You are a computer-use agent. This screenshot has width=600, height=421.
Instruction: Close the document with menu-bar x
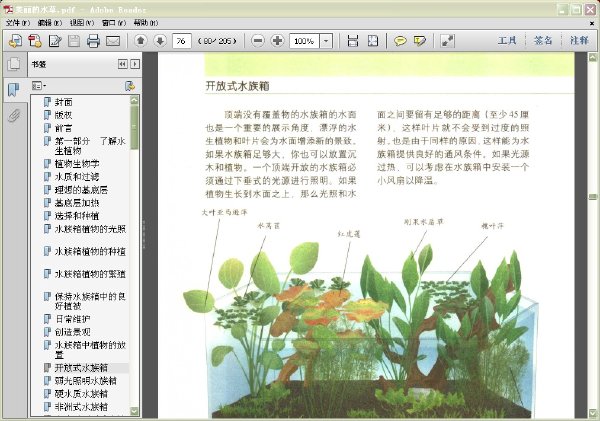(592, 23)
